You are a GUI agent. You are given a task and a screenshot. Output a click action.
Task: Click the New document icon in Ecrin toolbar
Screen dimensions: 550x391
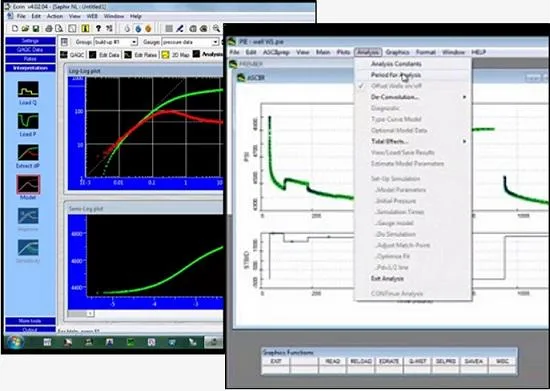(x=15, y=28)
